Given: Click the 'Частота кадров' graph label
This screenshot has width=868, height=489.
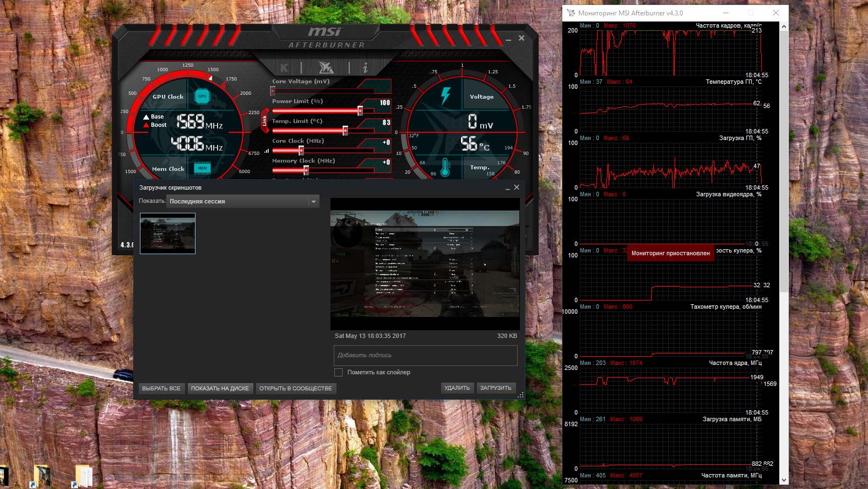Looking at the screenshot, I should (x=729, y=25).
